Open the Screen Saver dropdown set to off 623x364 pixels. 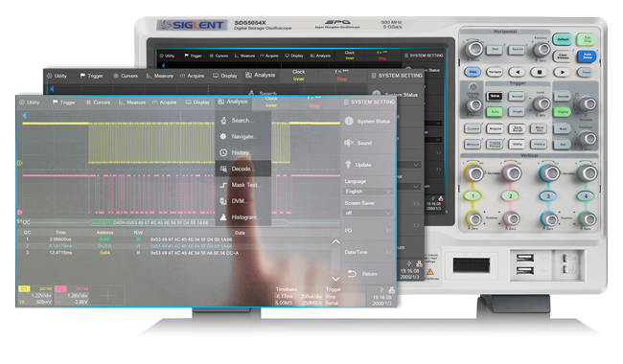point(368,214)
